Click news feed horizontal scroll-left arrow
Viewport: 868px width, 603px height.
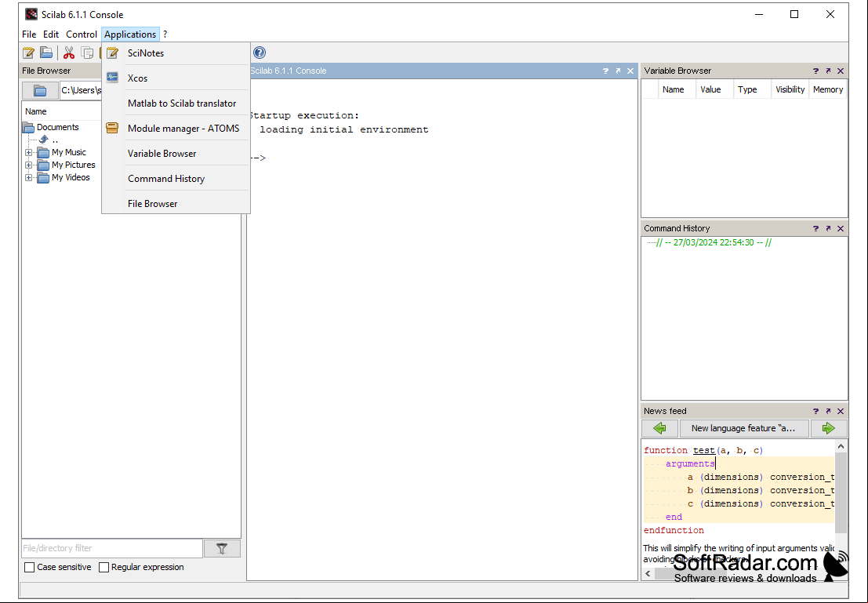click(648, 574)
